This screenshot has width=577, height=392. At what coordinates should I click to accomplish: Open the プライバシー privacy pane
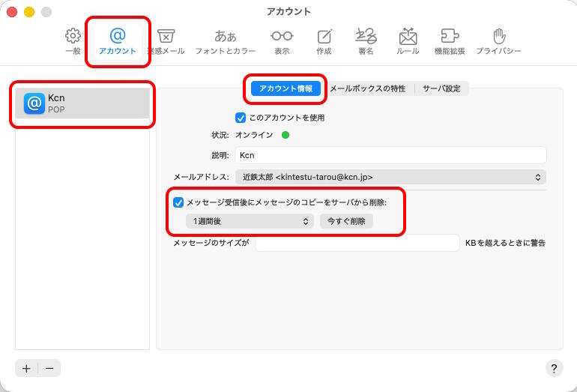point(498,41)
